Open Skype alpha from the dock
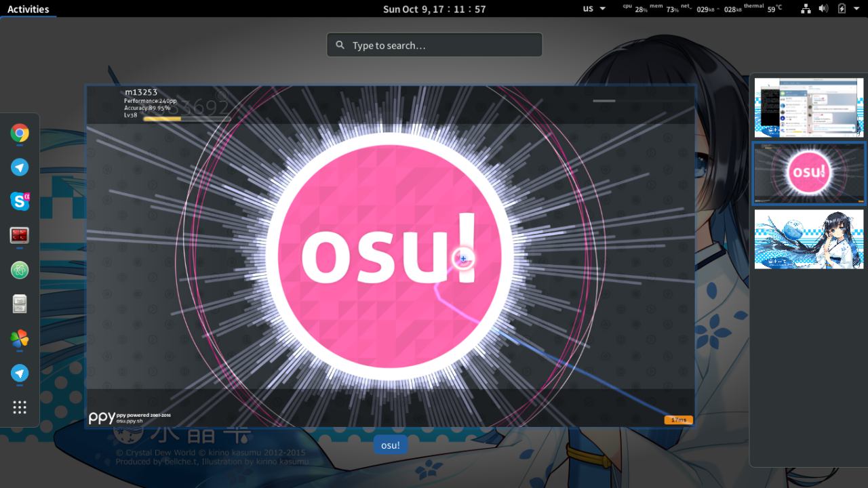Screen dimensions: 868x488 click(x=20, y=201)
